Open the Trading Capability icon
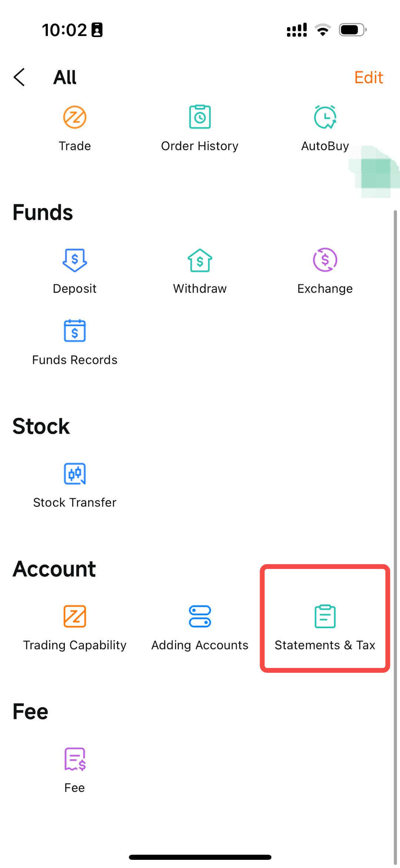This screenshot has height=868, width=400. (74, 616)
